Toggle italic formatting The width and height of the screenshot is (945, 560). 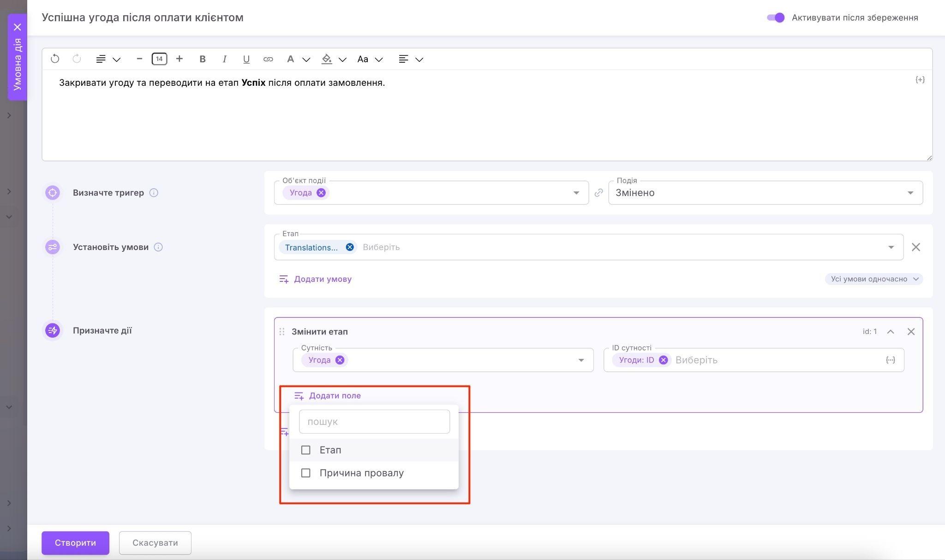click(x=224, y=59)
